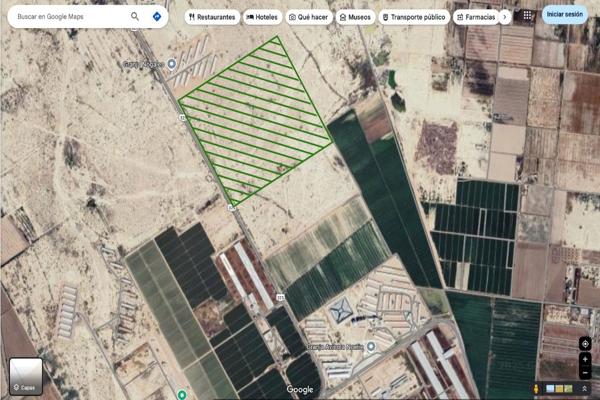The height and width of the screenshot is (400, 600).
Task: Filter the map by Restaurantes
Action: tap(212, 17)
